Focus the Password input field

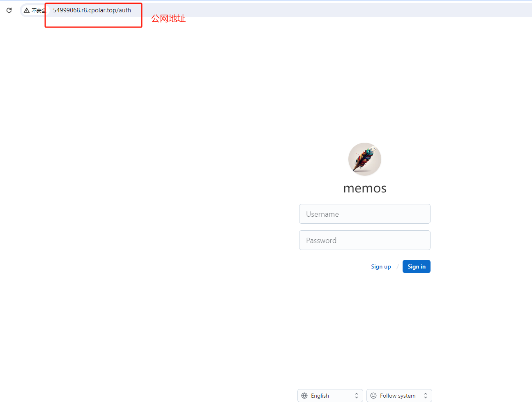[365, 240]
